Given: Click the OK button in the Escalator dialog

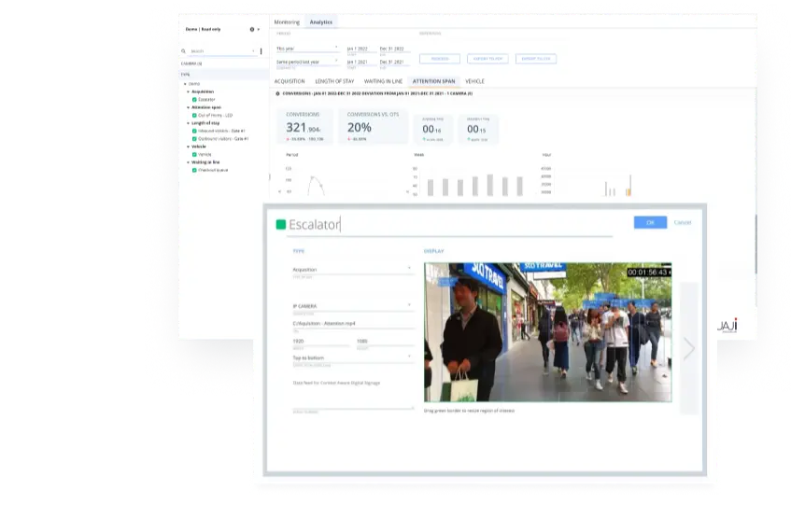Looking at the screenshot, I should pos(650,222).
